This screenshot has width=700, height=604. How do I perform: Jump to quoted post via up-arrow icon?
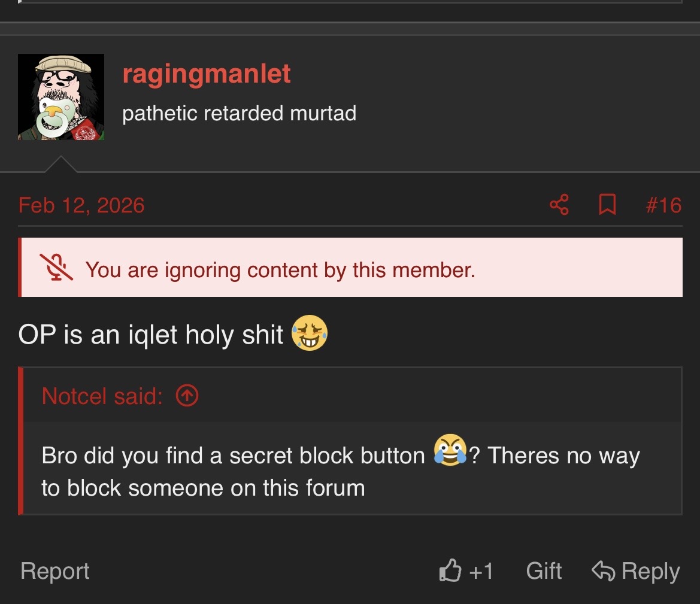coord(187,396)
